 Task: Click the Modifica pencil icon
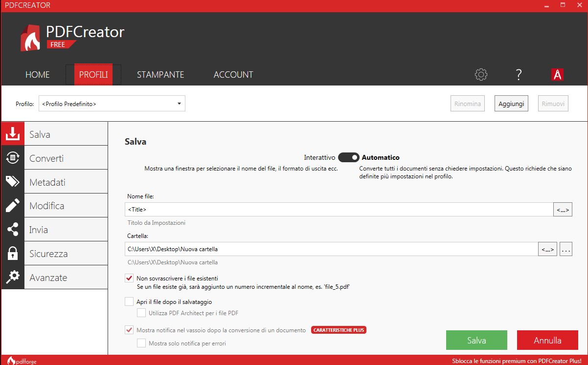[13, 206]
